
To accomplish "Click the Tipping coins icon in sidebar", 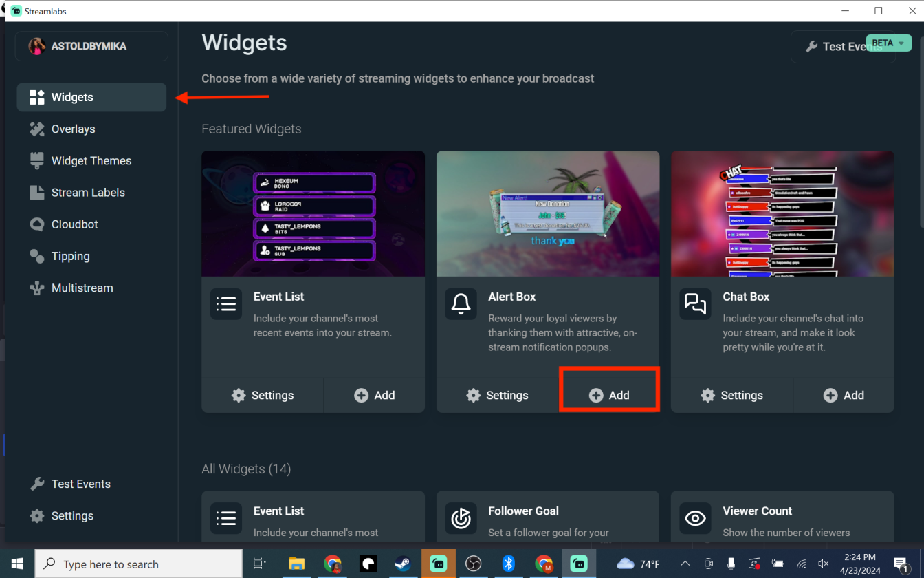I will (x=36, y=256).
